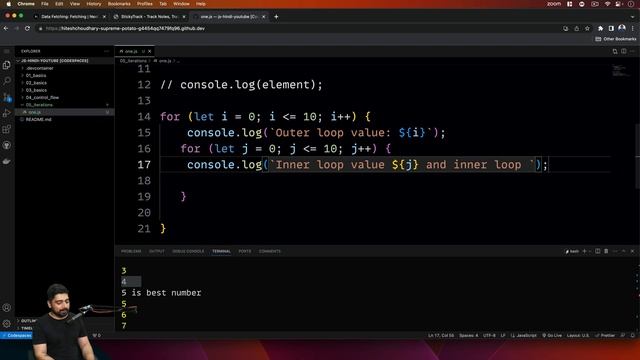Open Chrome History menu
This screenshot has width=640, height=360.
pos(93,4)
